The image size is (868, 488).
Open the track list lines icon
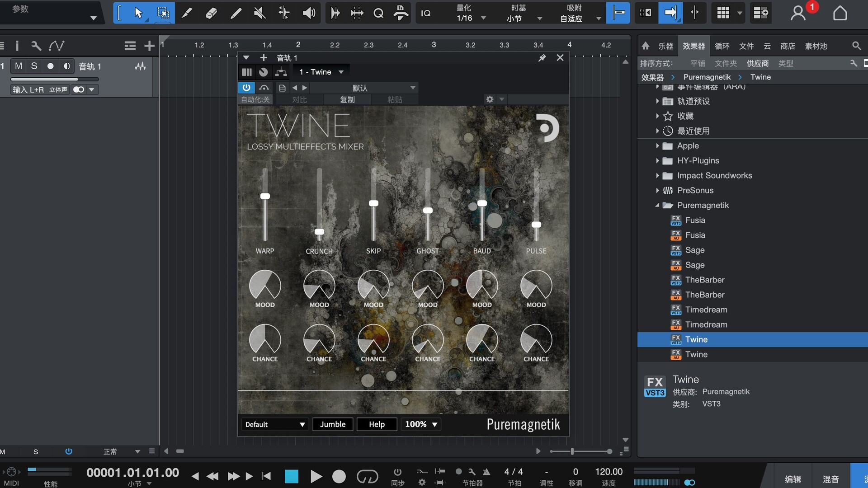coord(130,46)
